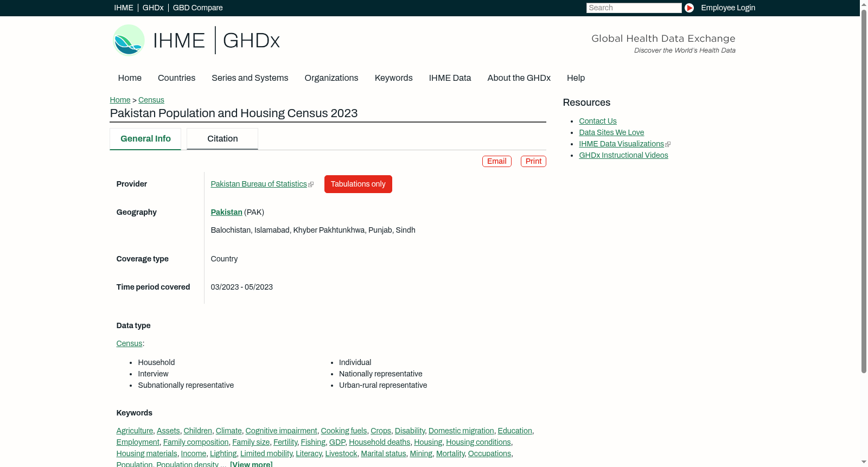Open the Contact Us resource link

click(598, 121)
